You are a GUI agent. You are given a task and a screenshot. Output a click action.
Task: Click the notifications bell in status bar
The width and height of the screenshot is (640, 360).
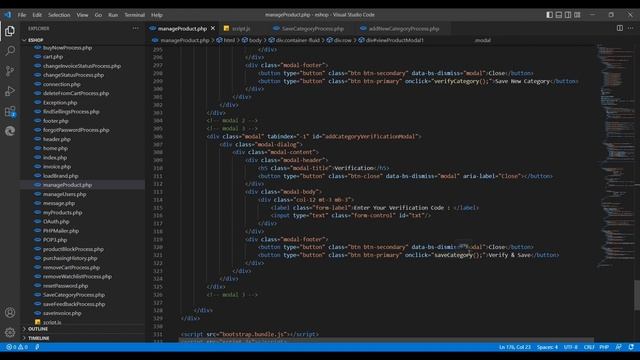[x=631, y=347]
